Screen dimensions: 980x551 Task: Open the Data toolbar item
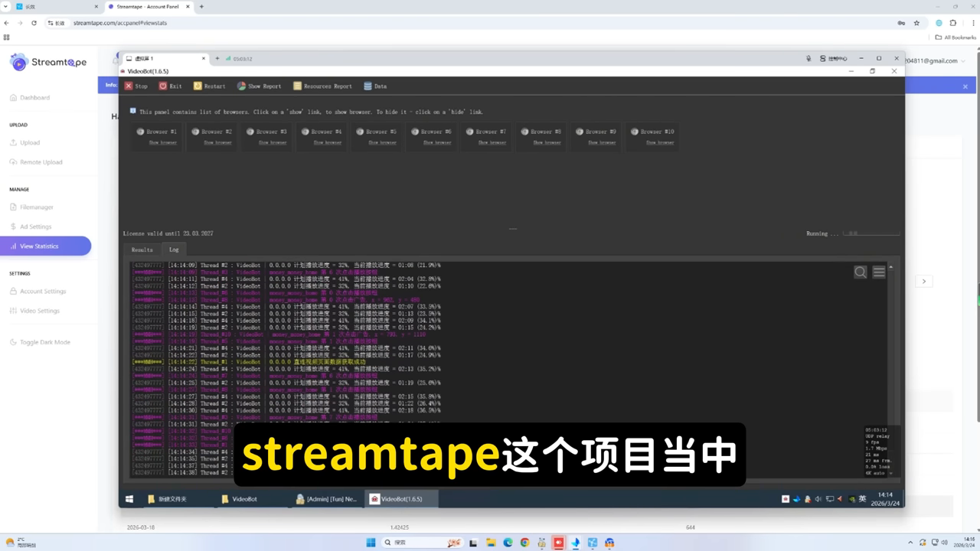point(374,86)
